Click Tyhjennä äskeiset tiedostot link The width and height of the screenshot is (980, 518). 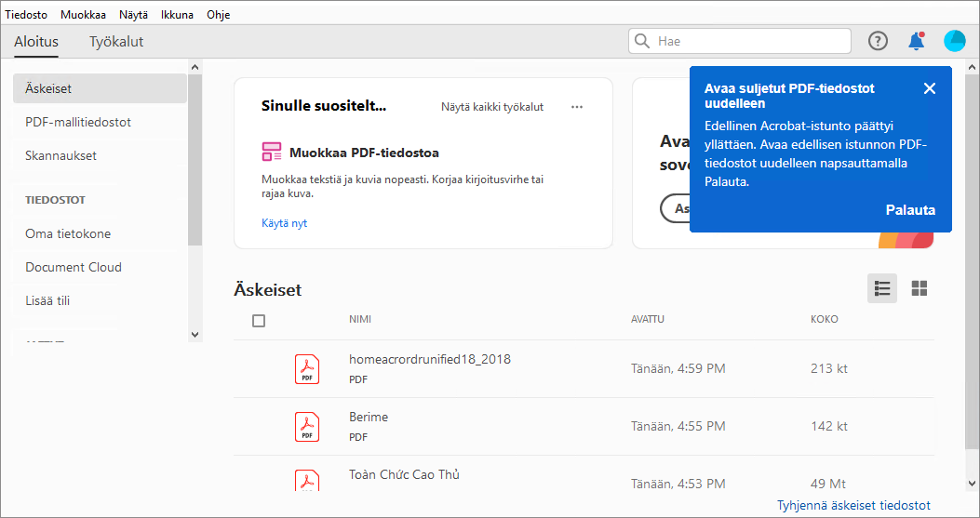tap(853, 505)
